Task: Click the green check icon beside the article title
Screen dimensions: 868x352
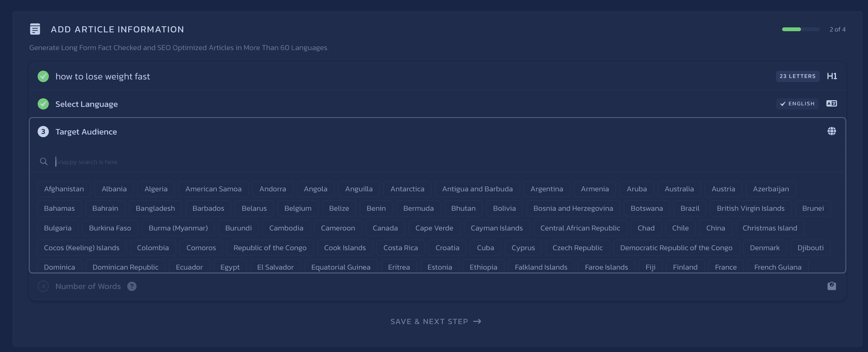Action: click(43, 76)
